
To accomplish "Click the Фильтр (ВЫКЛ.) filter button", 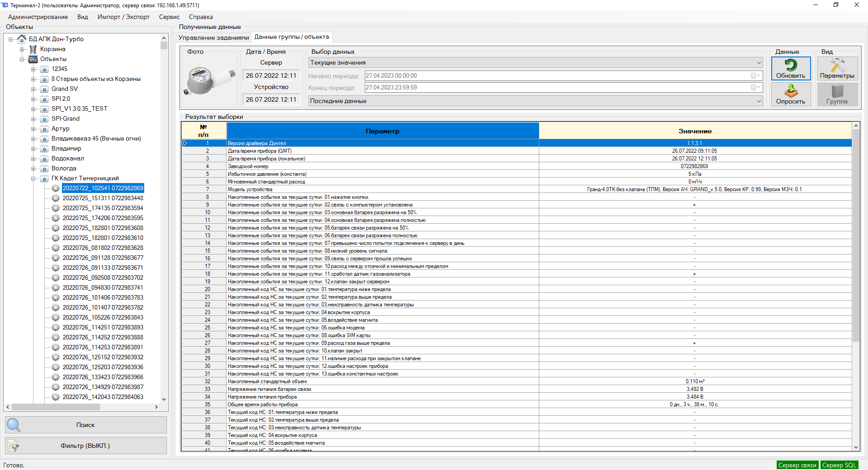I will point(85,446).
